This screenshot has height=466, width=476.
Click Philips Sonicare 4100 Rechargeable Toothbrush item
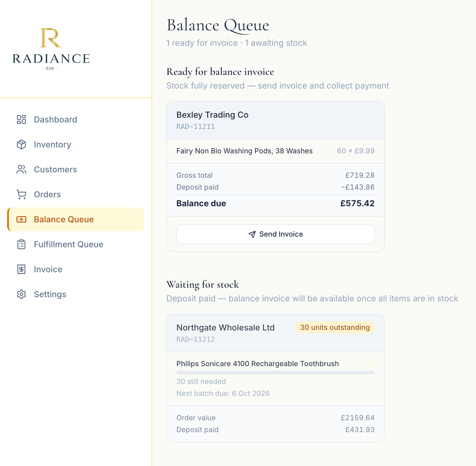click(257, 364)
